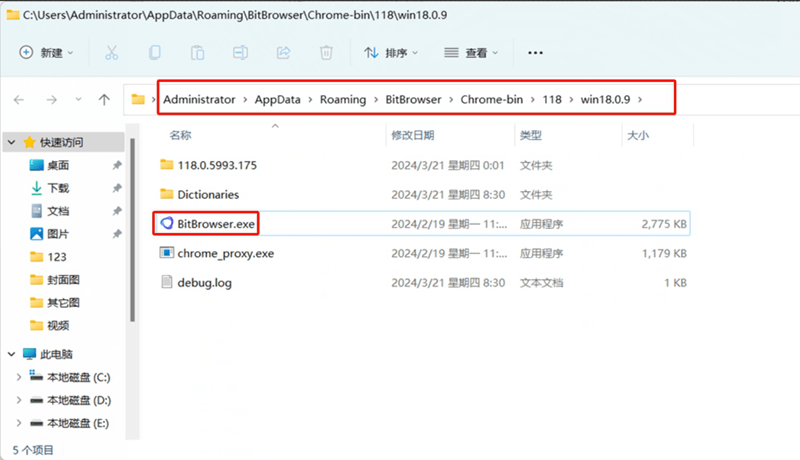
Task: Collapse the 此电脑 section
Action: click(x=12, y=354)
